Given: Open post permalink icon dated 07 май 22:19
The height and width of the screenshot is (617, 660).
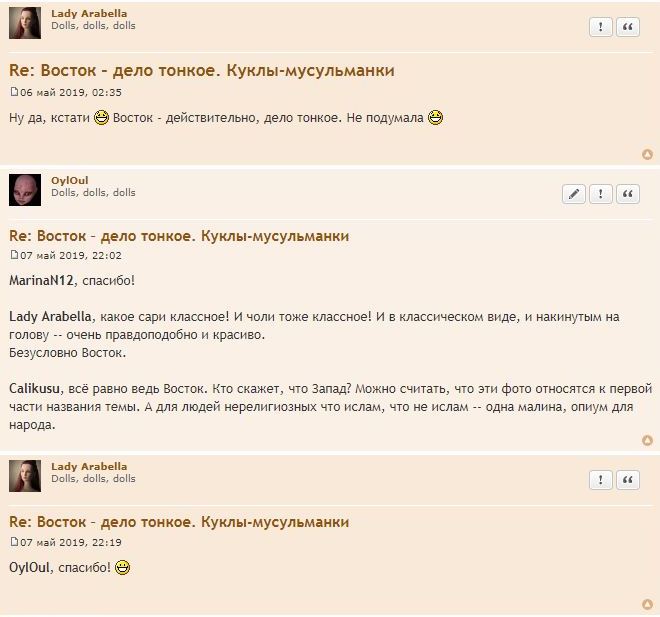Looking at the screenshot, I should pyautogui.click(x=14, y=541).
